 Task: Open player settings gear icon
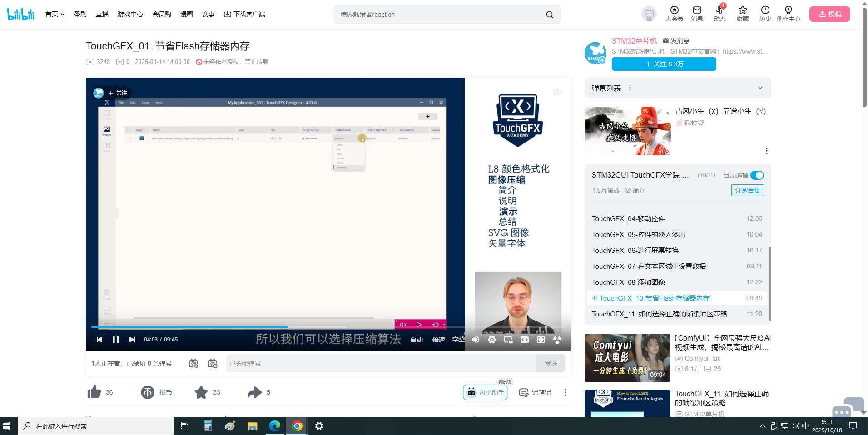492,340
